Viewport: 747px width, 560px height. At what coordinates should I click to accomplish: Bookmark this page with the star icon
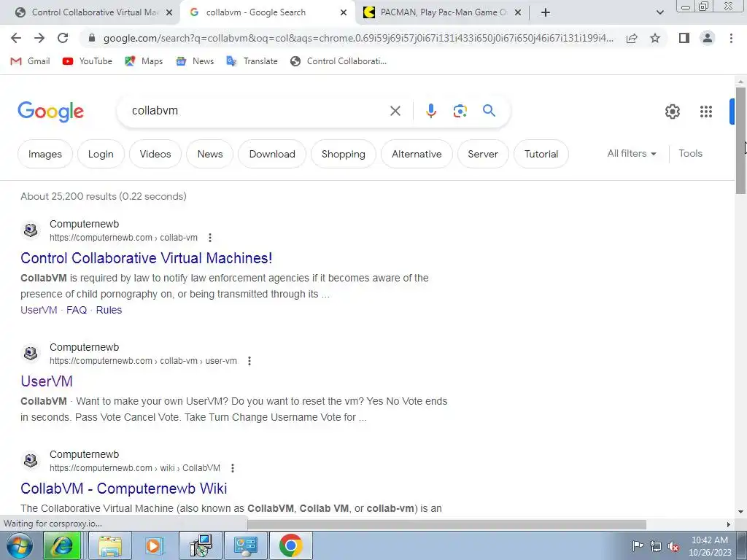coord(655,38)
